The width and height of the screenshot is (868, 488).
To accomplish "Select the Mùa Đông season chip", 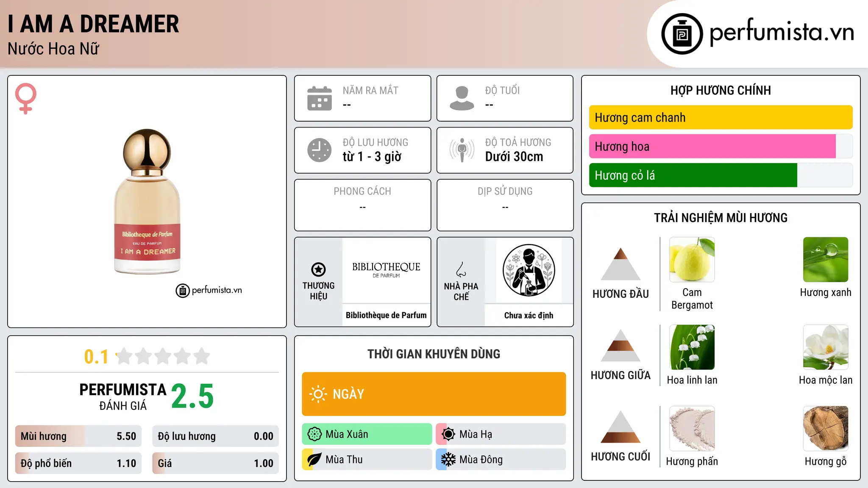I will tap(501, 460).
